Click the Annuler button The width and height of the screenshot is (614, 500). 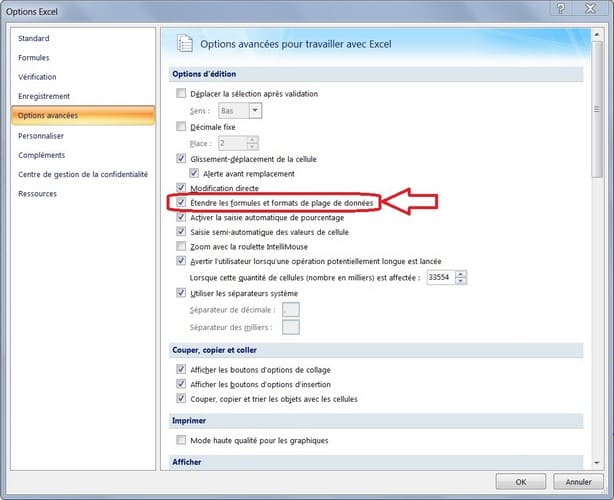pyautogui.click(x=578, y=482)
